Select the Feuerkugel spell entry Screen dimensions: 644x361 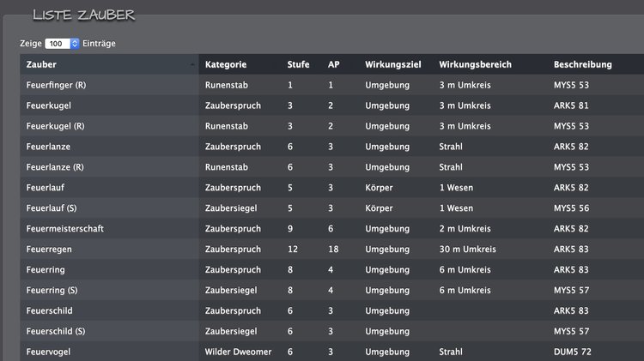pos(49,105)
